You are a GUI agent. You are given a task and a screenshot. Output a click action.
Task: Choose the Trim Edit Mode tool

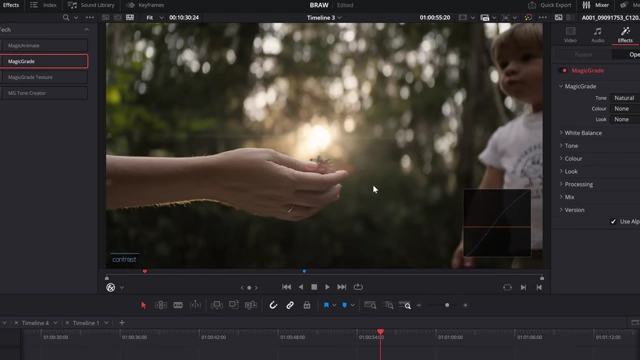161,305
